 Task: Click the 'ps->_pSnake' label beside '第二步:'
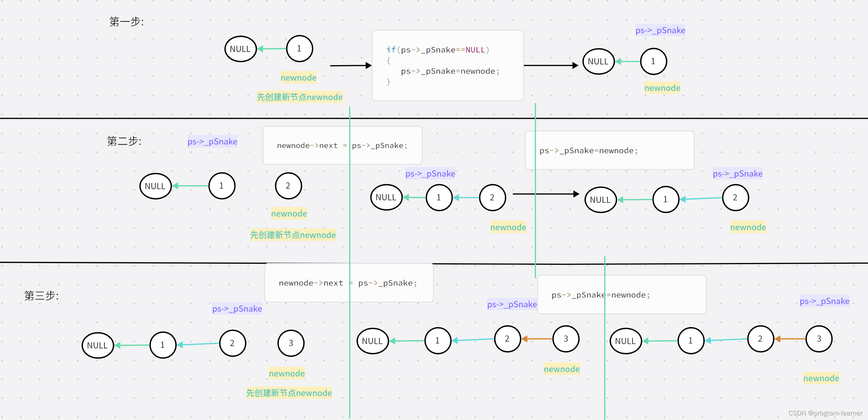click(x=212, y=142)
